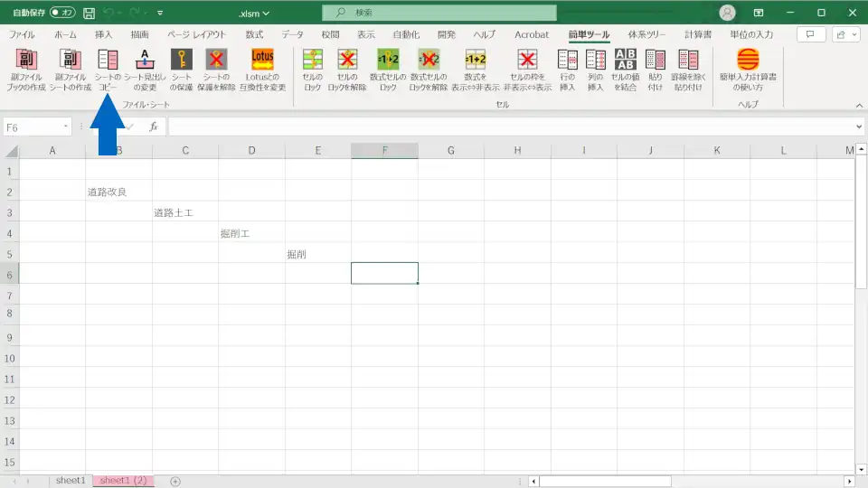Click the add new sheet plus icon
The width and height of the screenshot is (868, 488).
(x=175, y=482)
